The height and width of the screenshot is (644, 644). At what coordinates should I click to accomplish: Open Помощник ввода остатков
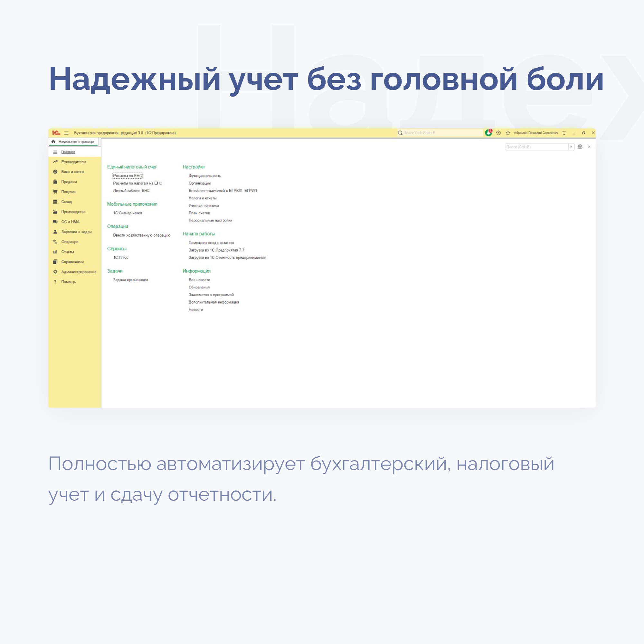211,243
